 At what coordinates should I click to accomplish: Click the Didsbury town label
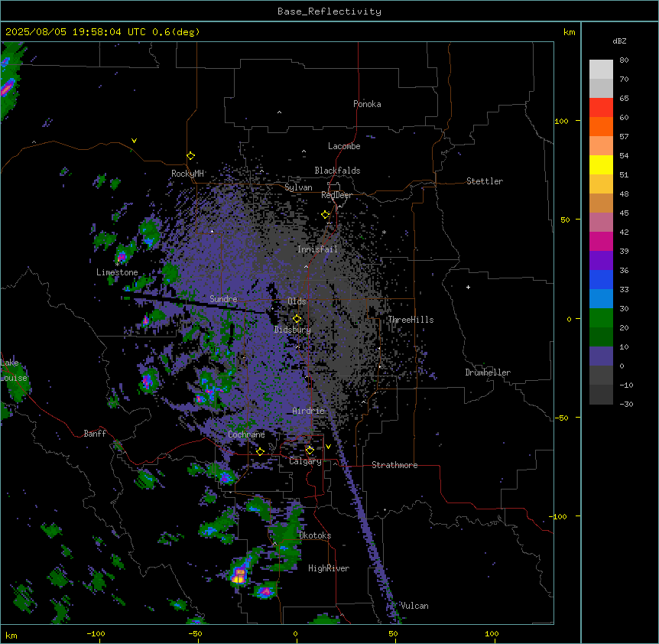293,330
